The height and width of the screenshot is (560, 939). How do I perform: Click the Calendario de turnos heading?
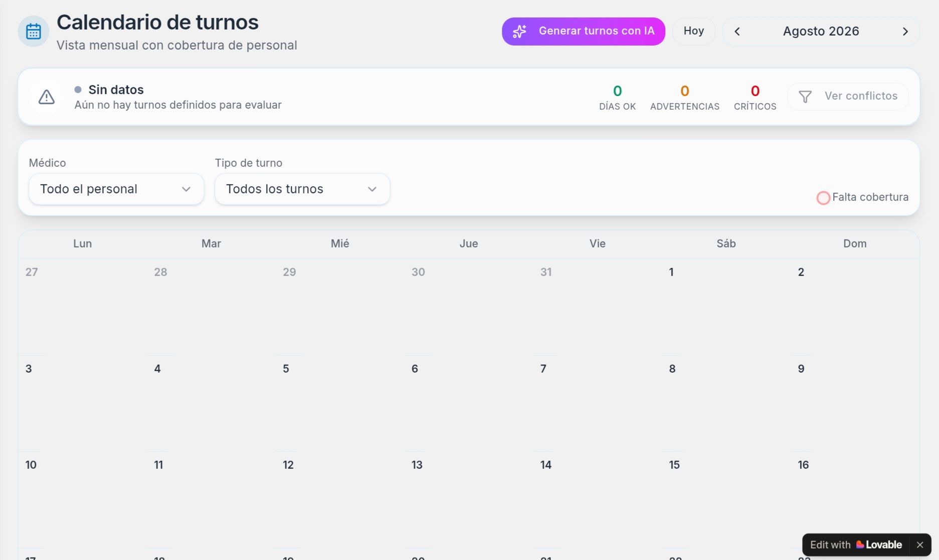(157, 22)
